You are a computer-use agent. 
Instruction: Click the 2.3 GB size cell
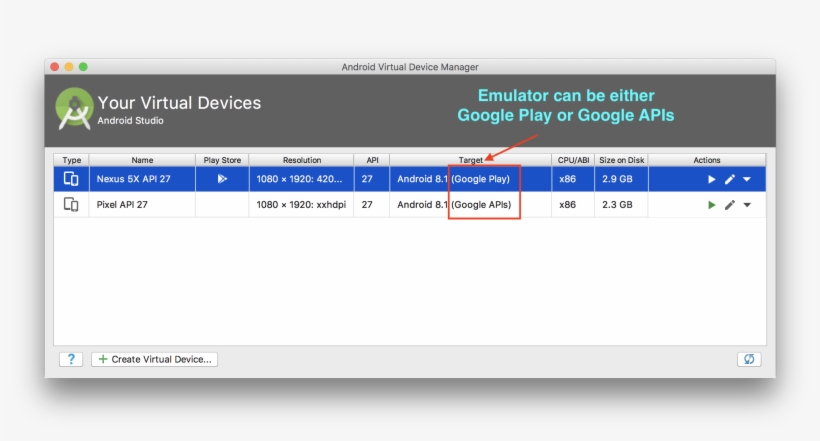[x=621, y=205]
